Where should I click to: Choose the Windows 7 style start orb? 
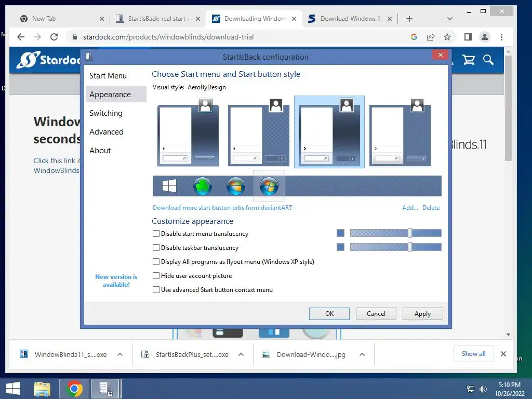269,186
